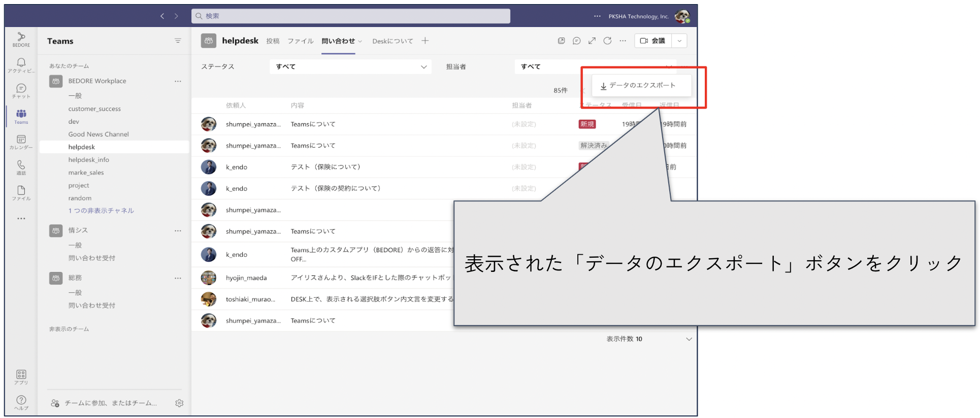Start a meeting with 会議 button
The height and width of the screenshot is (418, 980).
(x=653, y=41)
